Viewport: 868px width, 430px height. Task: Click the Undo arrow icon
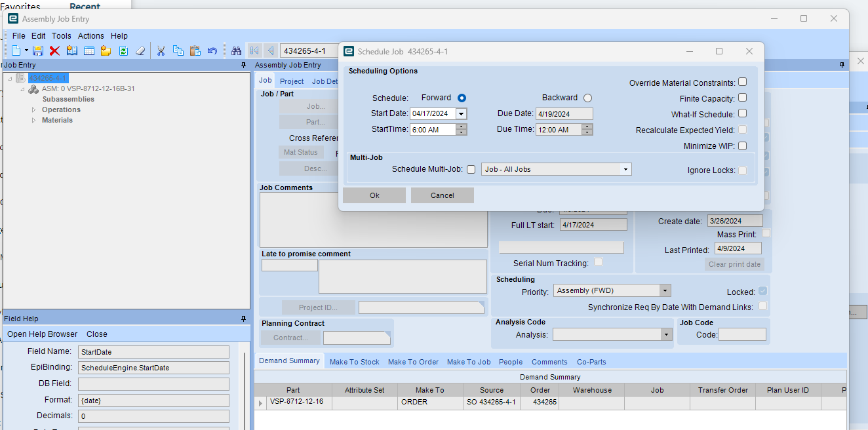tap(212, 51)
